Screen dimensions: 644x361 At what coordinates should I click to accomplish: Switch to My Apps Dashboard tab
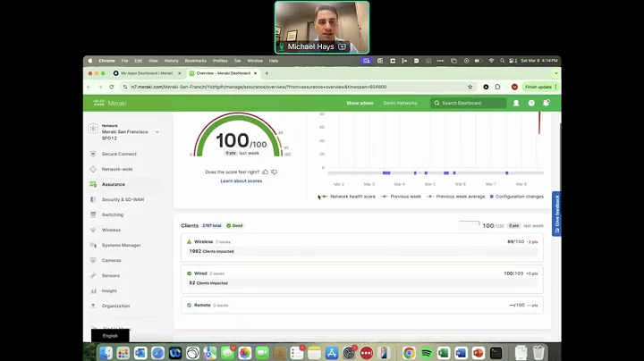click(x=147, y=73)
